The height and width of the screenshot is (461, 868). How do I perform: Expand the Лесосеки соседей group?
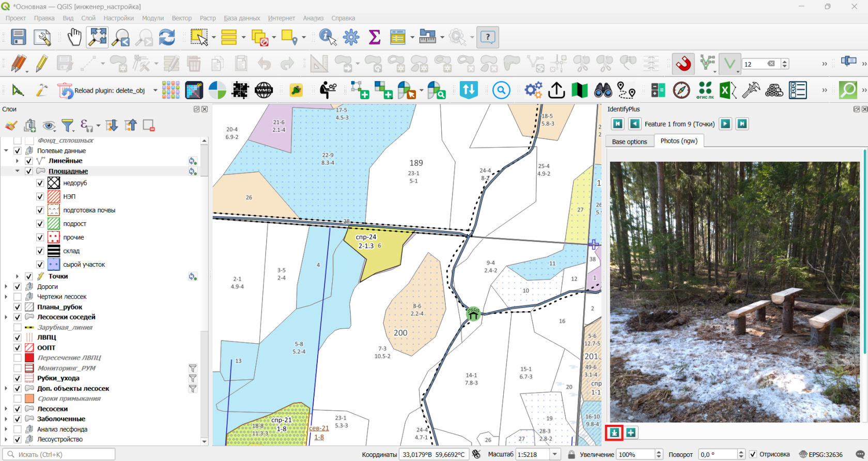[6, 317]
